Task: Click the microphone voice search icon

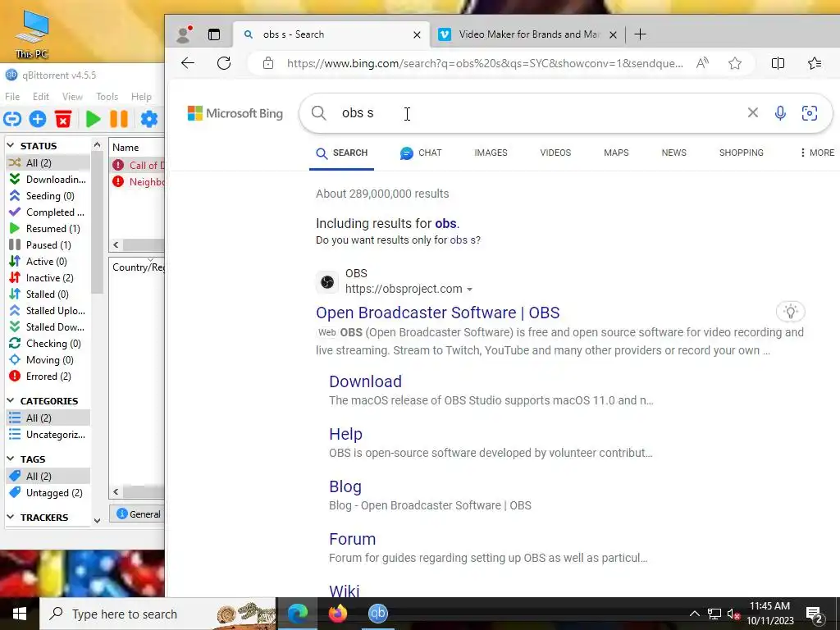Action: [781, 113]
